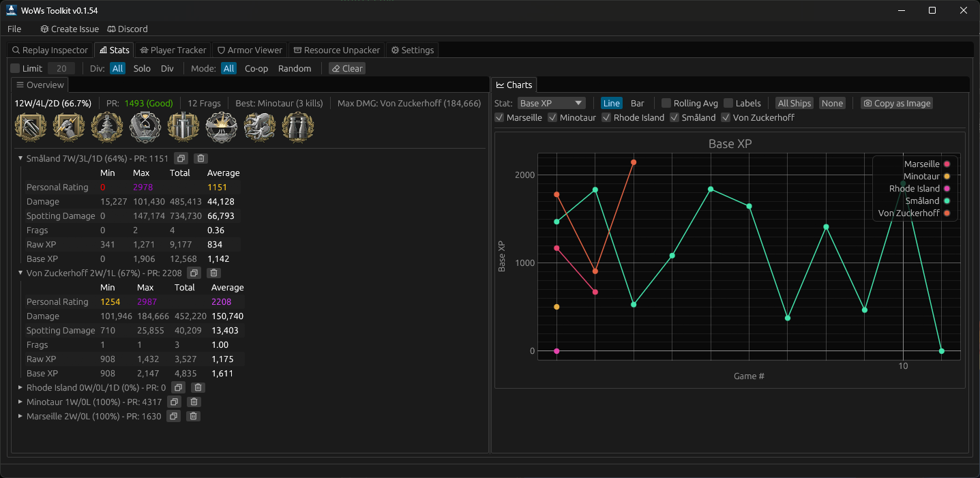Image resolution: width=980 pixels, height=478 pixels.
Task: Expand the Rhode Island ship stats row
Action: (20, 387)
